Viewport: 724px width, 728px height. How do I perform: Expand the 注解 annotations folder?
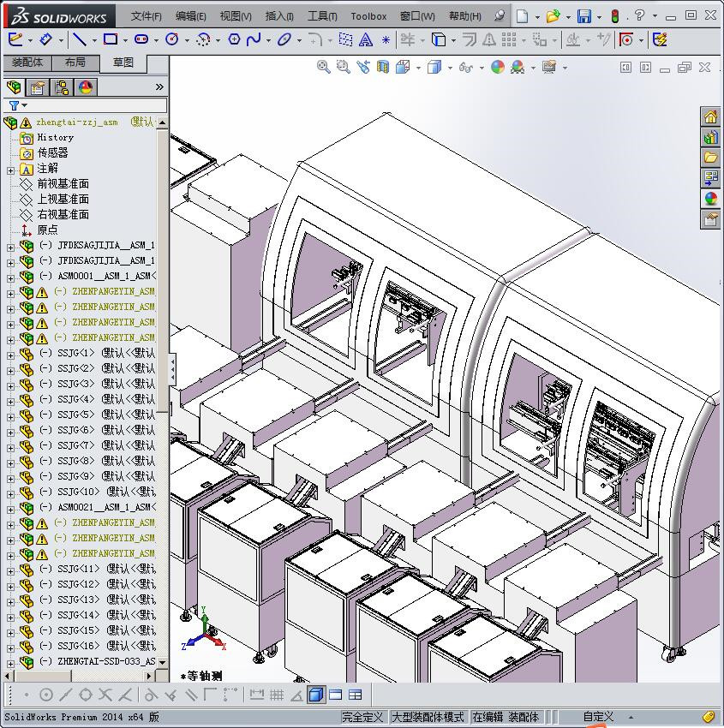(x=10, y=169)
